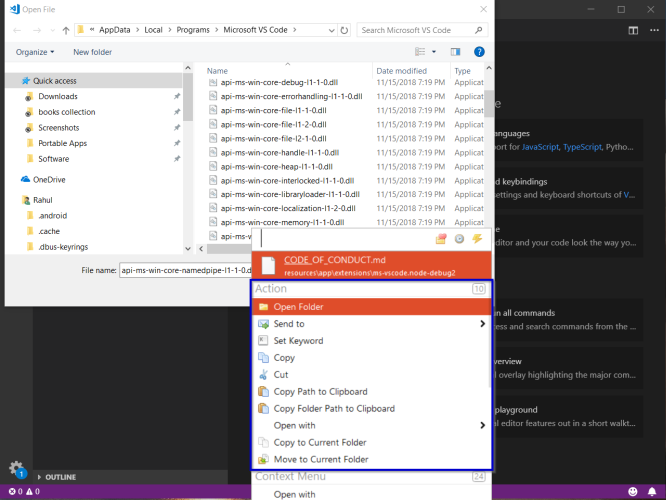Click the notification bell in status bar
Image resolution: width=666 pixels, height=500 pixels.
pyautogui.click(x=652, y=492)
